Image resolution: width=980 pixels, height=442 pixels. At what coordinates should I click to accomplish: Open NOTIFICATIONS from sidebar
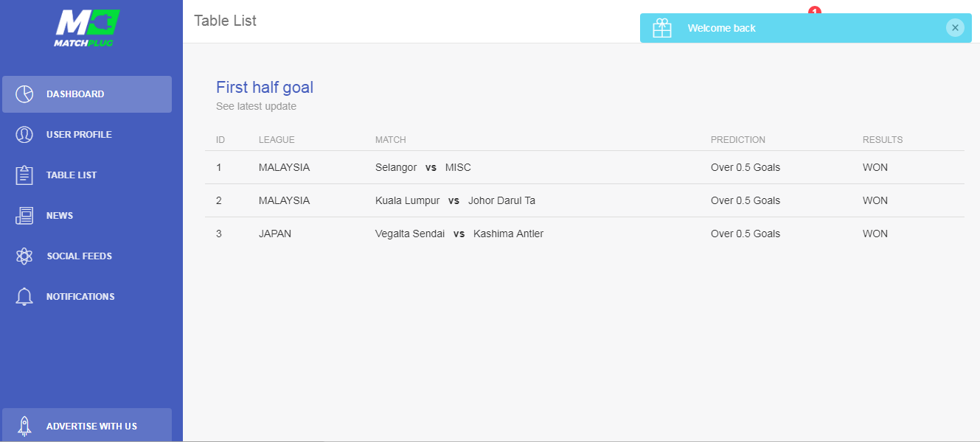coord(87,297)
